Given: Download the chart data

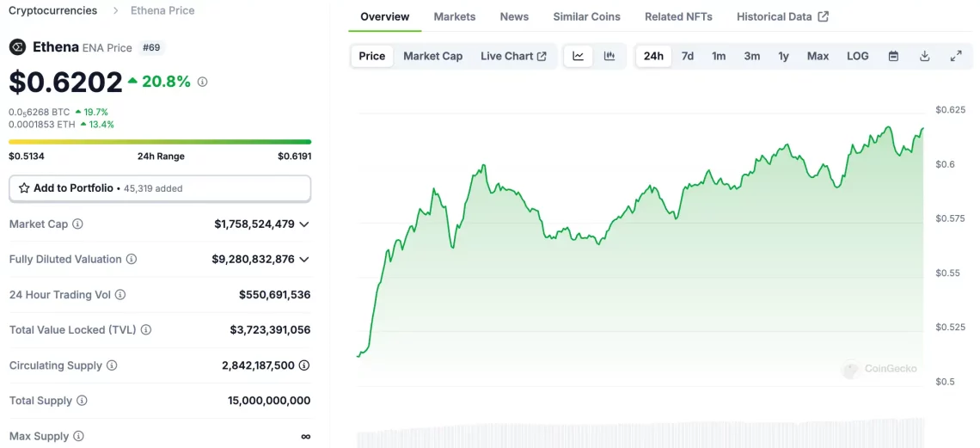Looking at the screenshot, I should point(925,56).
